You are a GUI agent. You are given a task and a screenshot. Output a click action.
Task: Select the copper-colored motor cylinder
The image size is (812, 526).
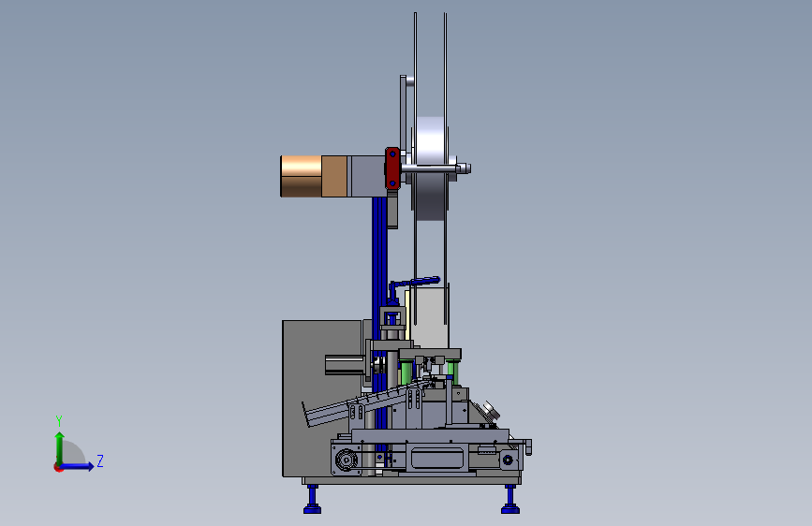tap(301, 177)
